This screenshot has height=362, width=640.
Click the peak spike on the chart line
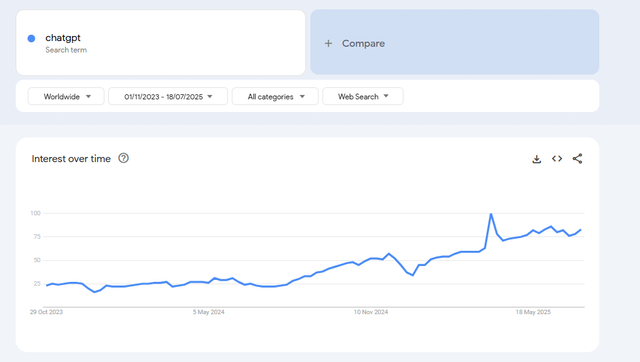(x=491, y=214)
